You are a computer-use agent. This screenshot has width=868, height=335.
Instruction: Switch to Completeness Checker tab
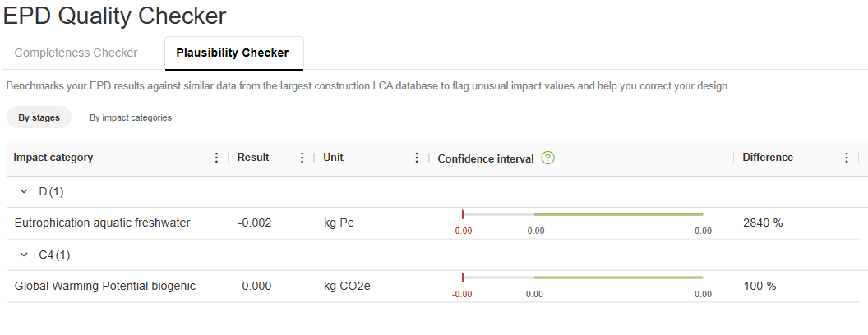(76, 53)
